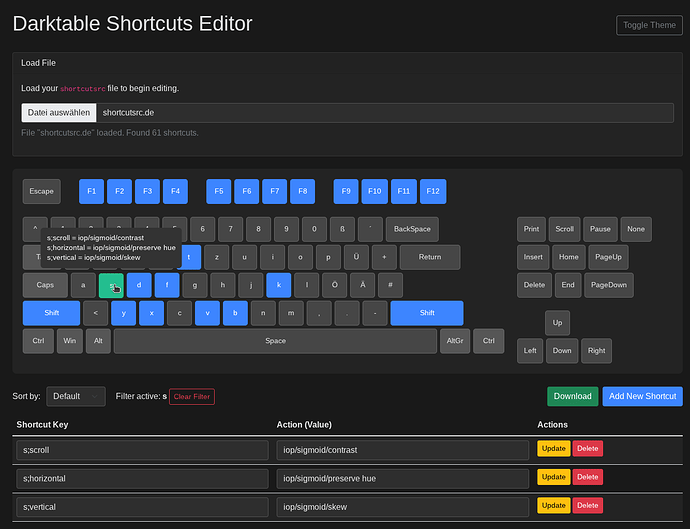Select the F8 key
This screenshot has width=690, height=529.
pos(303,191)
